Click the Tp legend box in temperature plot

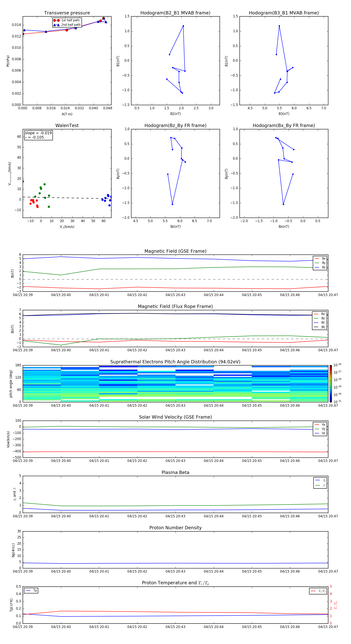click(x=31, y=591)
